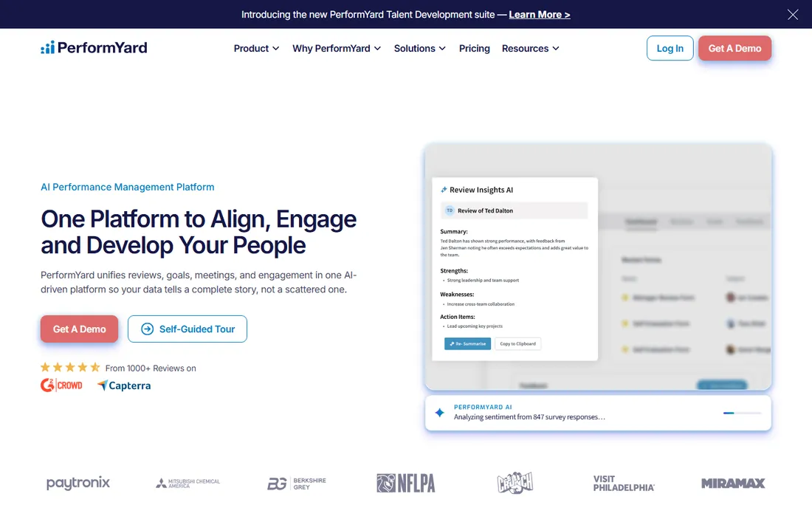Screen dimensions: 812x508
Task: Expand the Why PerformYard menu
Action: click(337, 48)
